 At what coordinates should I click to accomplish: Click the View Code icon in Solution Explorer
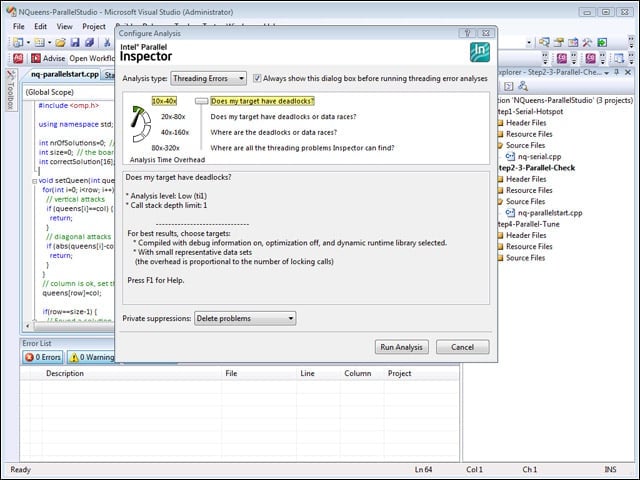tap(508, 86)
